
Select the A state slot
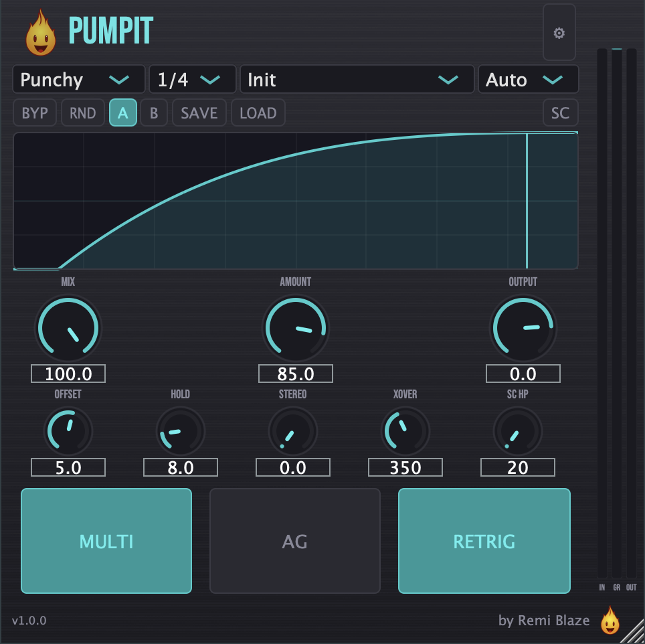point(123,112)
